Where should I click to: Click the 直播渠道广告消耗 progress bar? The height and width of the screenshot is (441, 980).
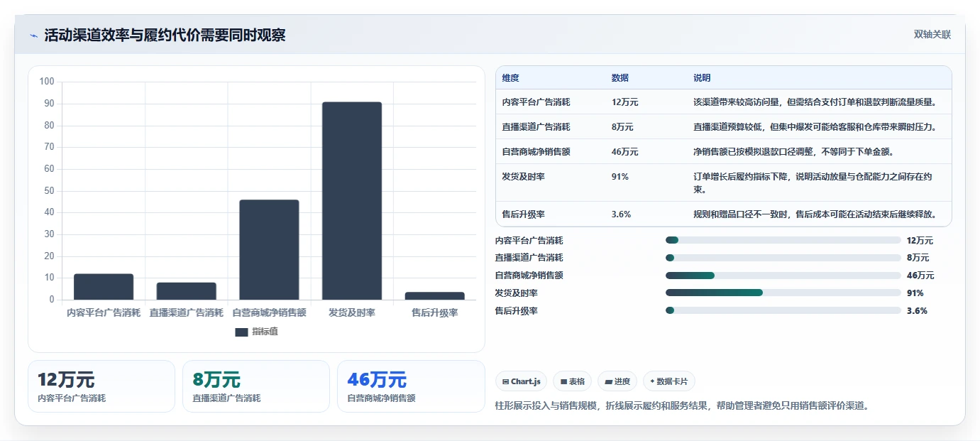click(x=783, y=258)
